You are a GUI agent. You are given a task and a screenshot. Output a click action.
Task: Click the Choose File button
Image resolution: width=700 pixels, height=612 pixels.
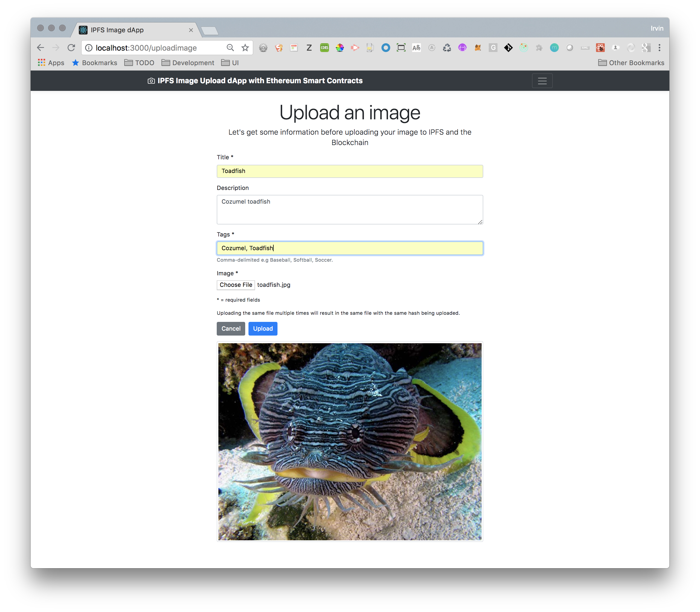click(236, 285)
